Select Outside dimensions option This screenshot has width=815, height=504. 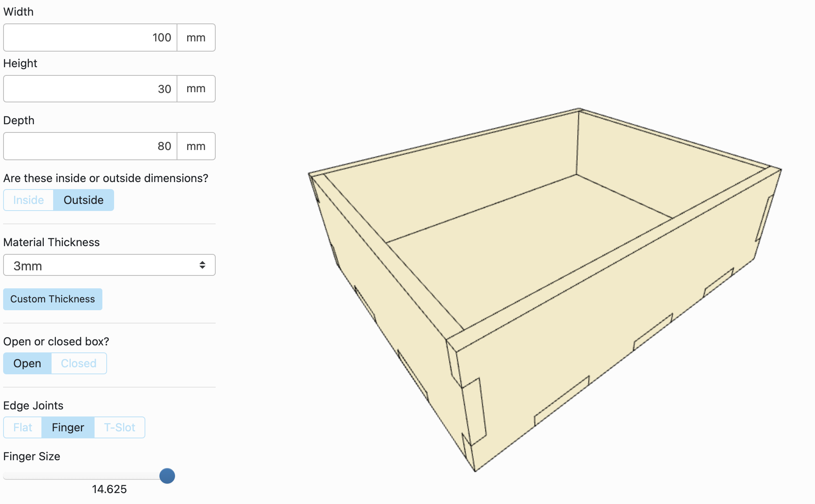84,200
